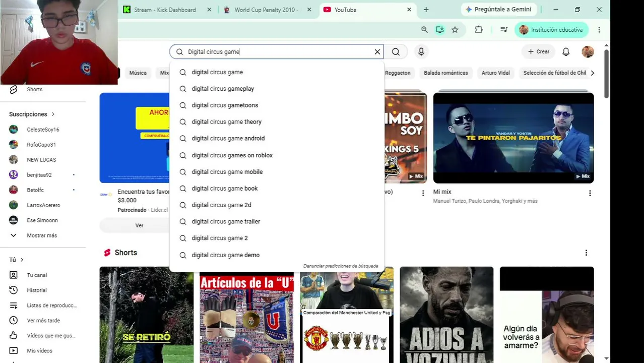Choose suggestion digital circus game demo
644x363 pixels.
(x=277, y=255)
